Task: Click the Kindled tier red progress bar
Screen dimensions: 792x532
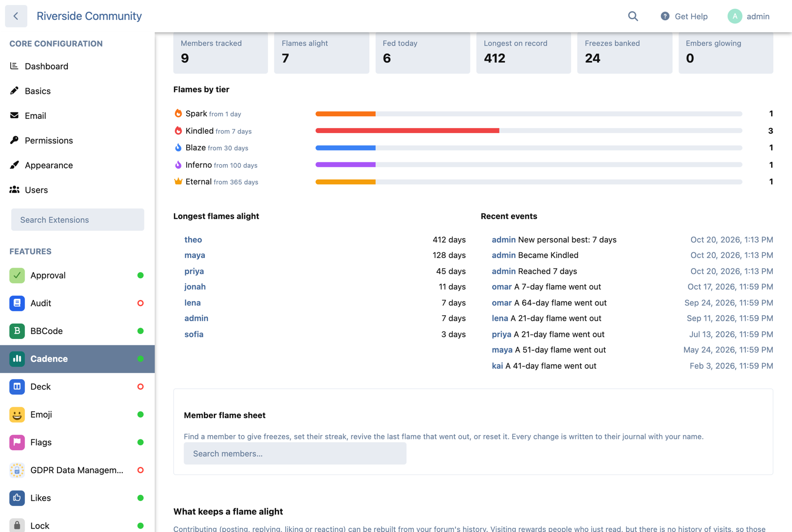Action: pyautogui.click(x=407, y=131)
